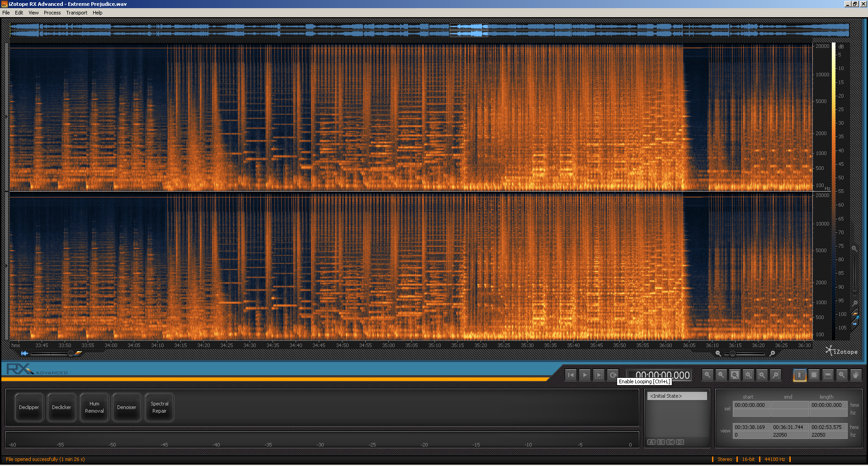The height and width of the screenshot is (466, 868).
Task: Click the 34:15 mark on time ruler
Action: click(180, 345)
